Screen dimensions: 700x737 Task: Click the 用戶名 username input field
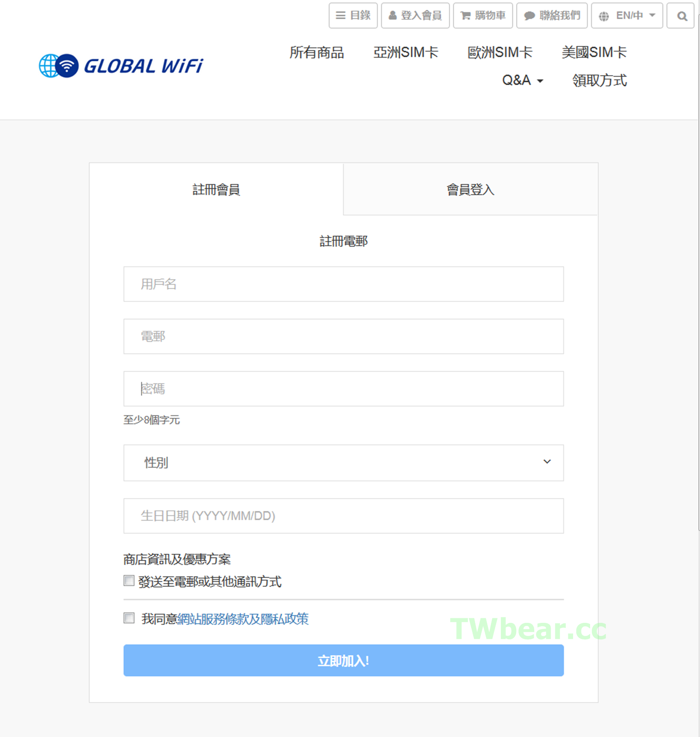(343, 284)
